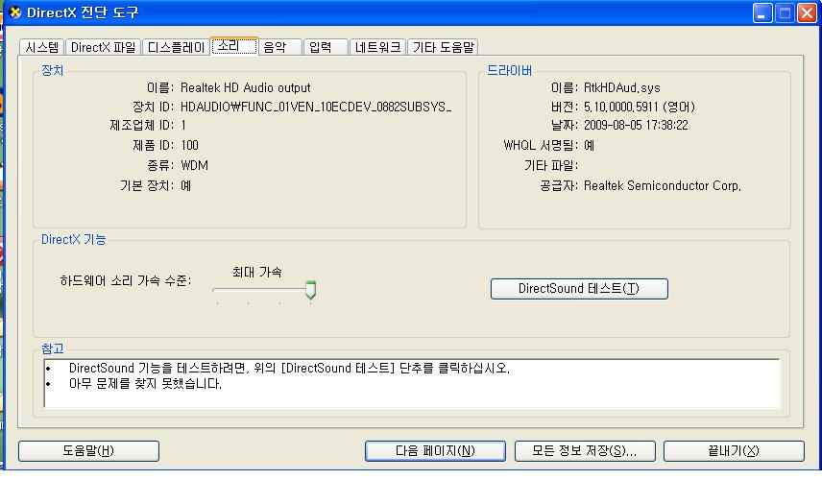The image size is (822, 504).
Task: Go to the 음악 tab
Action: click(280, 47)
